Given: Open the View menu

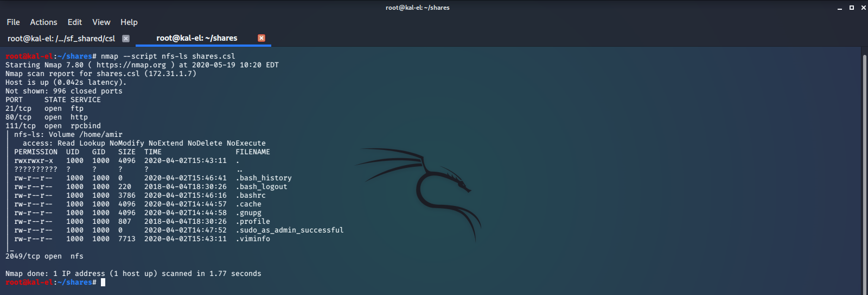Looking at the screenshot, I should 101,22.
